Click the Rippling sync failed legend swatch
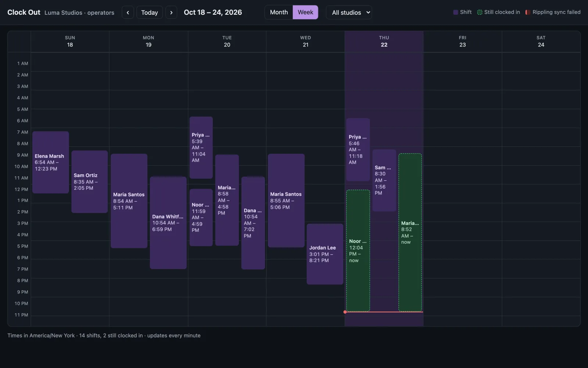The height and width of the screenshot is (368, 588). point(528,12)
